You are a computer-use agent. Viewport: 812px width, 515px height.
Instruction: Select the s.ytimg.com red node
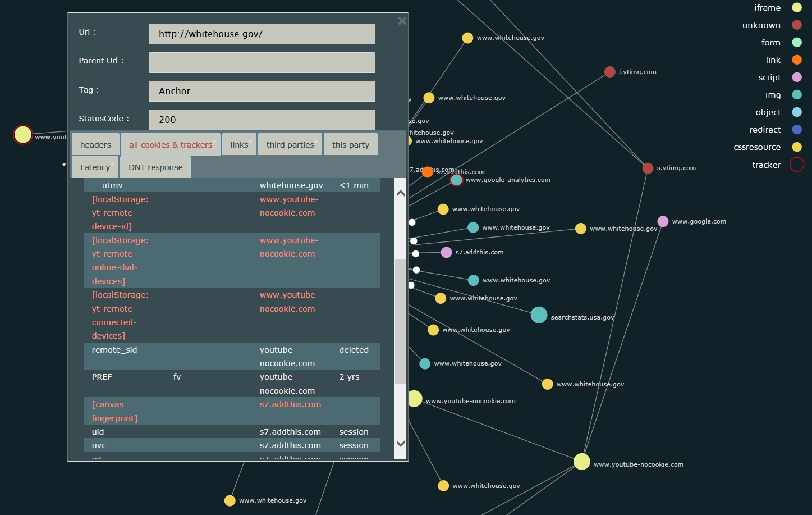[648, 168]
